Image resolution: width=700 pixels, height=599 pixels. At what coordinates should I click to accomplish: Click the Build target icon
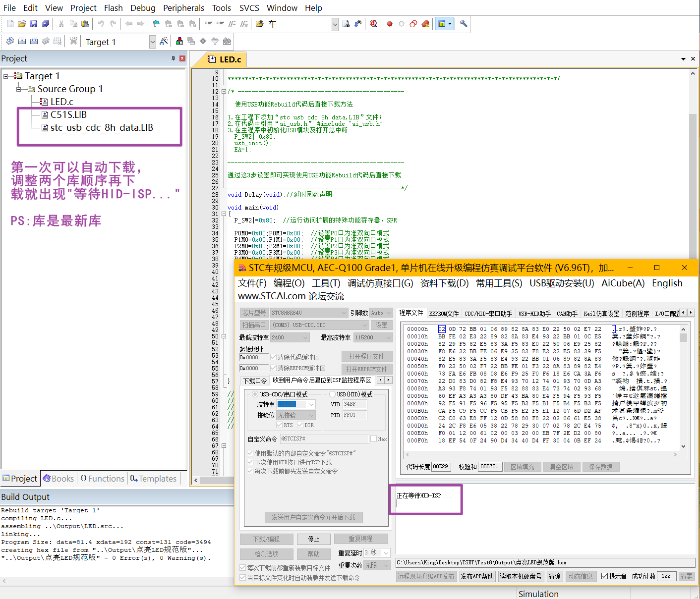pos(22,41)
